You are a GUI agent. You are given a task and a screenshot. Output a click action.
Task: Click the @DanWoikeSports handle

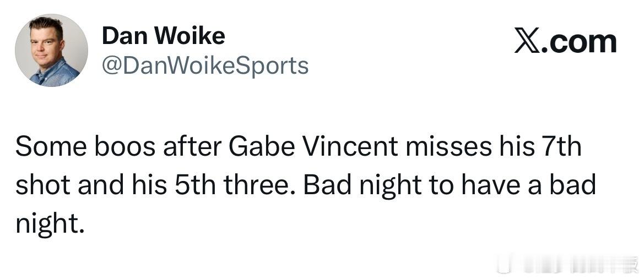click(x=205, y=65)
